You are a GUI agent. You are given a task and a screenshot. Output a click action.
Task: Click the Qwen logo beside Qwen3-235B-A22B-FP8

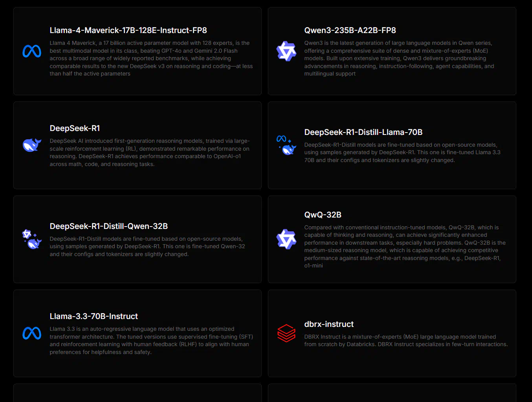[x=286, y=51]
